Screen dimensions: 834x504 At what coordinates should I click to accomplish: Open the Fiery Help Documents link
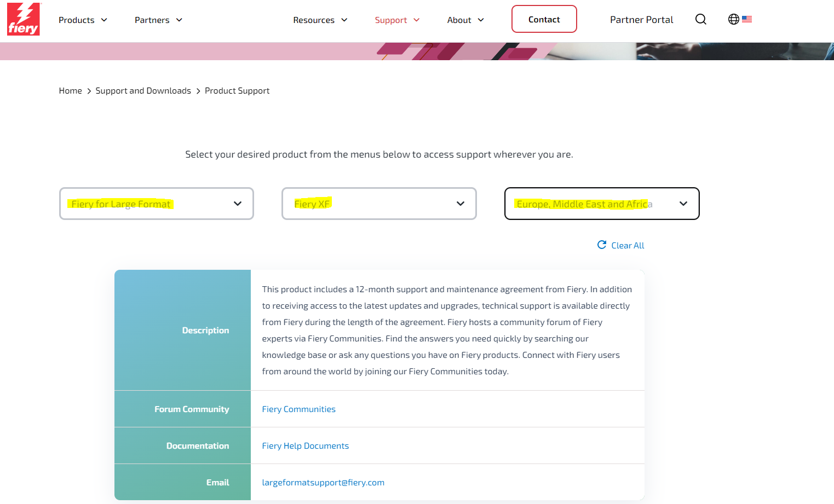click(x=305, y=446)
